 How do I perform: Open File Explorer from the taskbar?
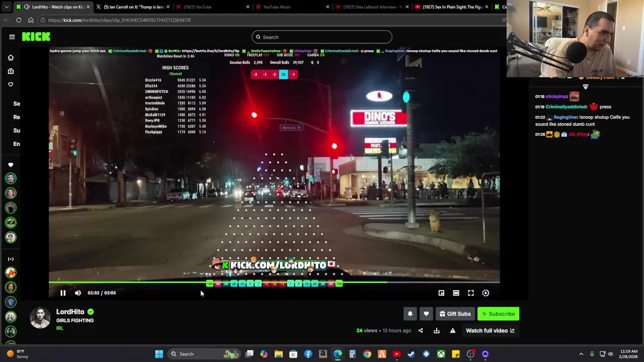279,354
